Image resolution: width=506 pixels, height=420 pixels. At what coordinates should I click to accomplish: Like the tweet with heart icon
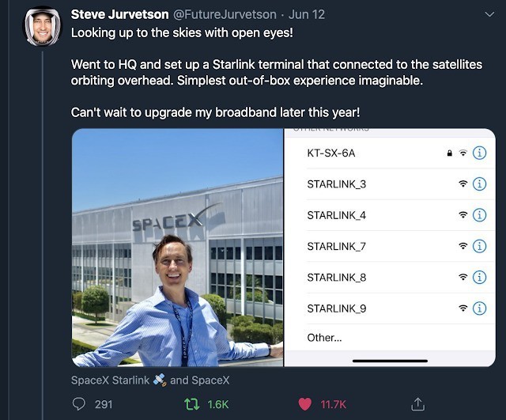(304, 404)
